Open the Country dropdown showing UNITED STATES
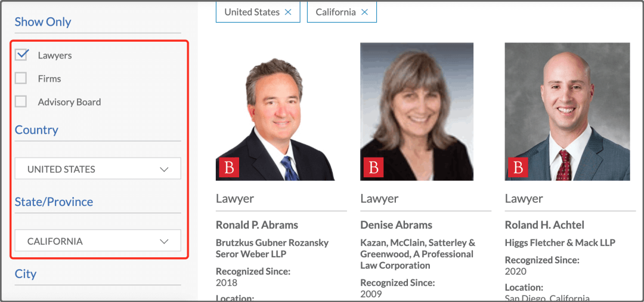Image resolution: width=644 pixels, height=302 pixels. click(98, 168)
